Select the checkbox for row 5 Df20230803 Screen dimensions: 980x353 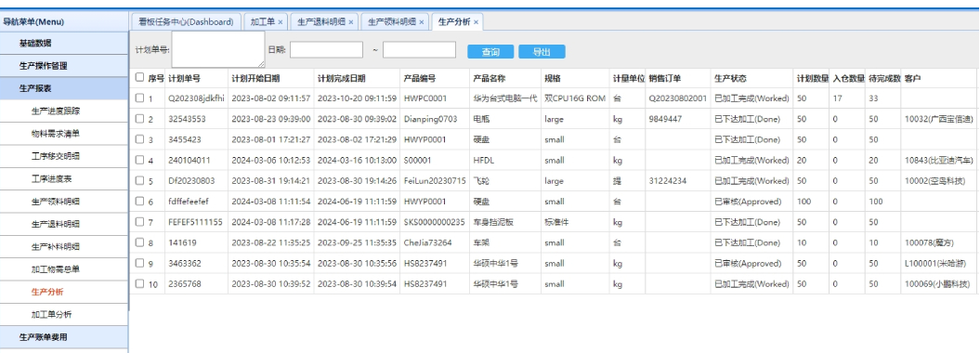[x=139, y=180]
